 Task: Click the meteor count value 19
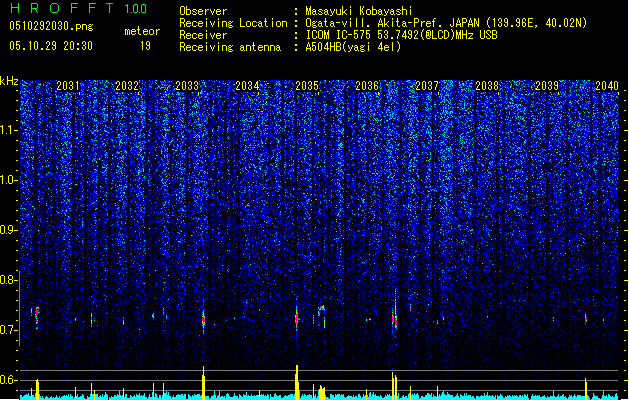pos(145,46)
